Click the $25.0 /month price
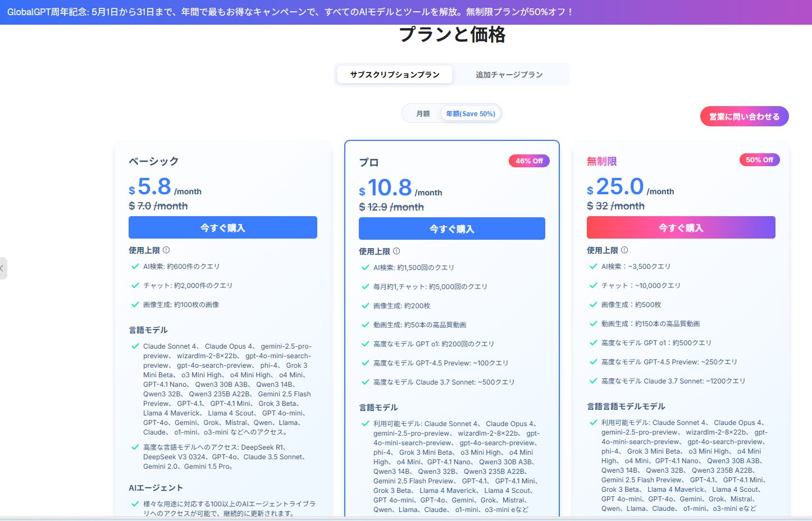The image size is (812, 521). (x=631, y=186)
